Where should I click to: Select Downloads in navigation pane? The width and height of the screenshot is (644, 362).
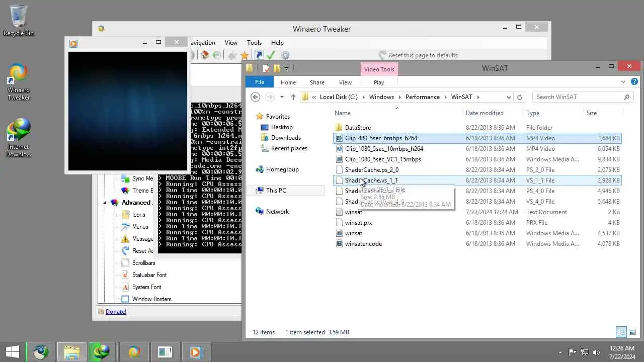point(286,138)
